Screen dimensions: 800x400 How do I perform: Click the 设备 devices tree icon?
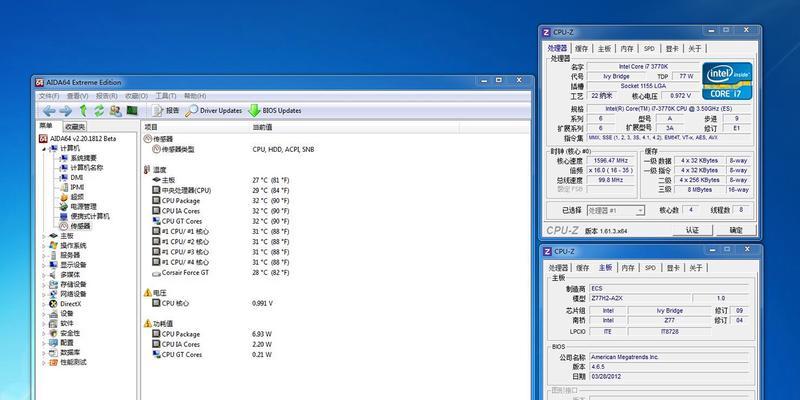tap(53, 313)
